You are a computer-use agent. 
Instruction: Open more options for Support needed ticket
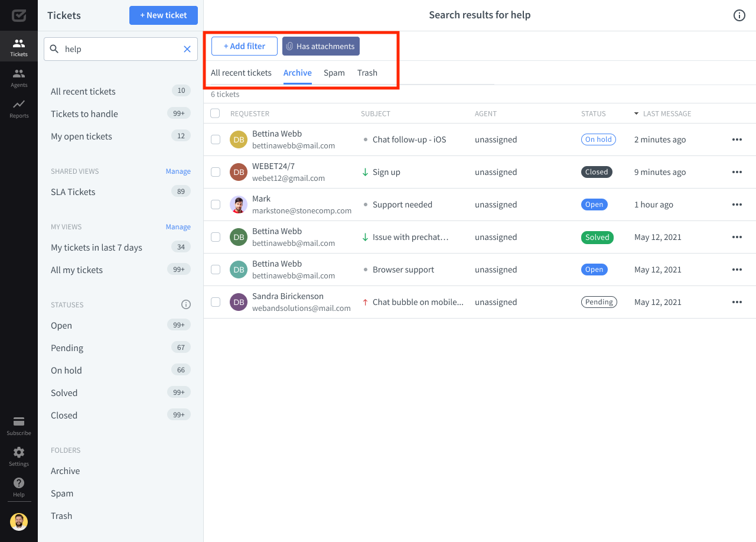737,205
